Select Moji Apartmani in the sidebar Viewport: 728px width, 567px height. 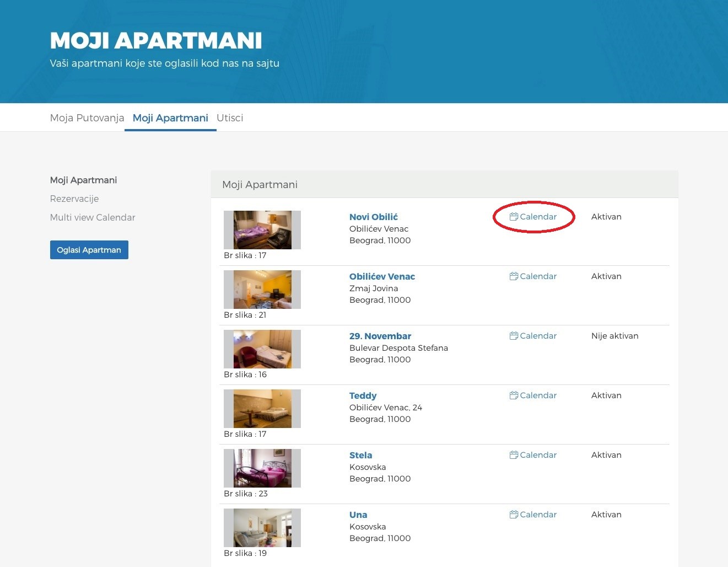click(83, 180)
